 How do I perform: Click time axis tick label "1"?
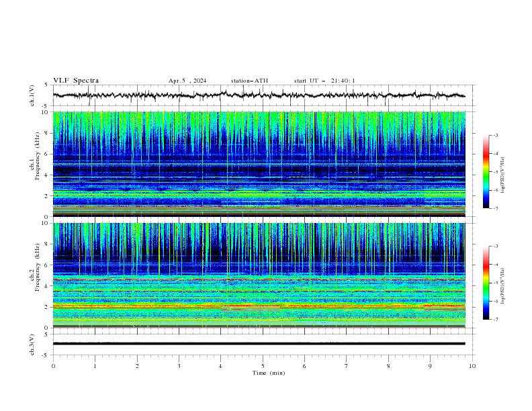[95, 366]
